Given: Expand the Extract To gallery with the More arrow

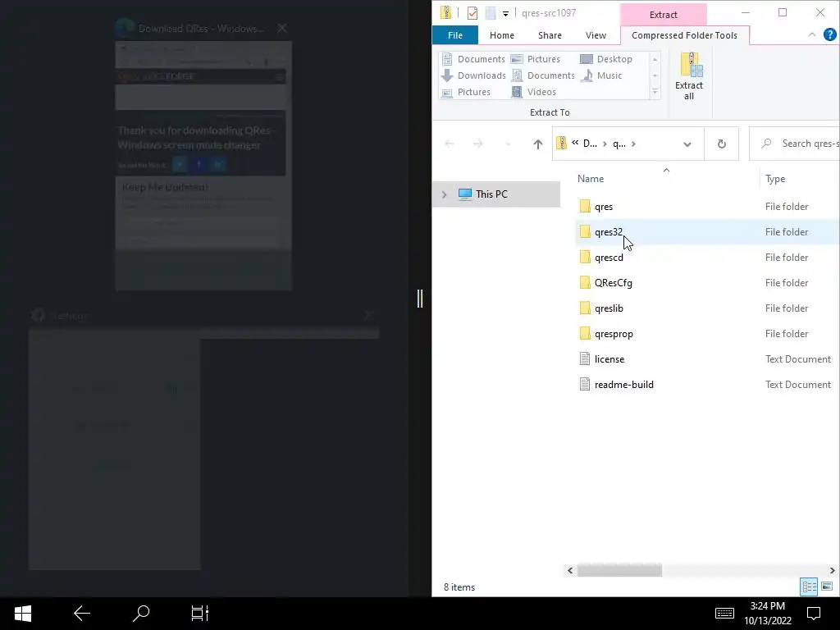Looking at the screenshot, I should [x=655, y=92].
